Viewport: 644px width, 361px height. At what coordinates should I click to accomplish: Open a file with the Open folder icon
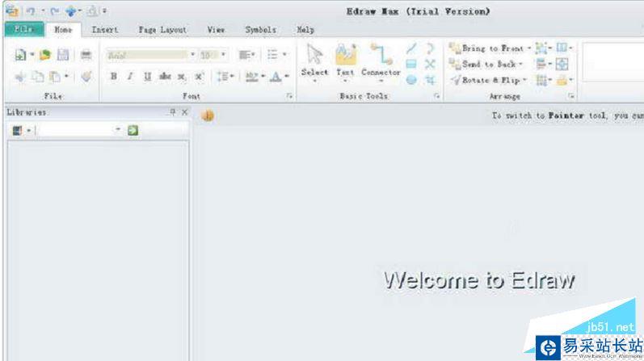pos(44,55)
